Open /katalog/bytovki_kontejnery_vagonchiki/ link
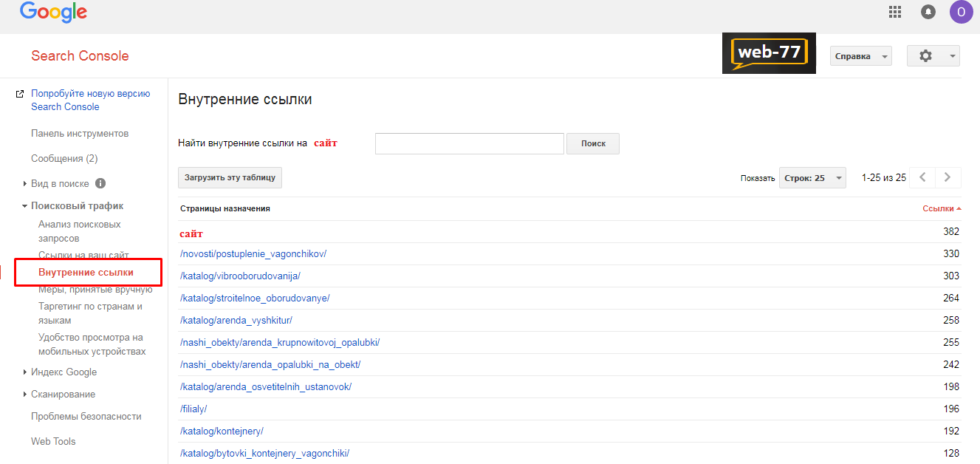The height and width of the screenshot is (464, 980). [264, 453]
